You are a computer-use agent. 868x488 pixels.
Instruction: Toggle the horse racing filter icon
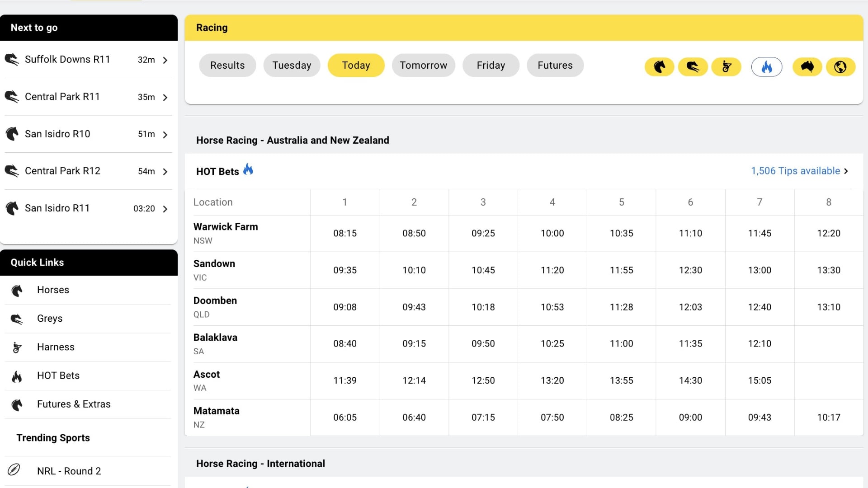659,67
